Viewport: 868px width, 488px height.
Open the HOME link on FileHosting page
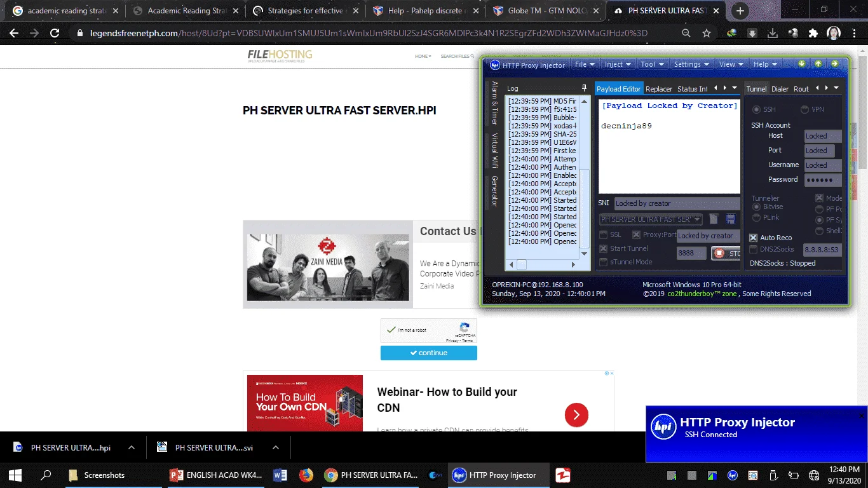tap(423, 56)
